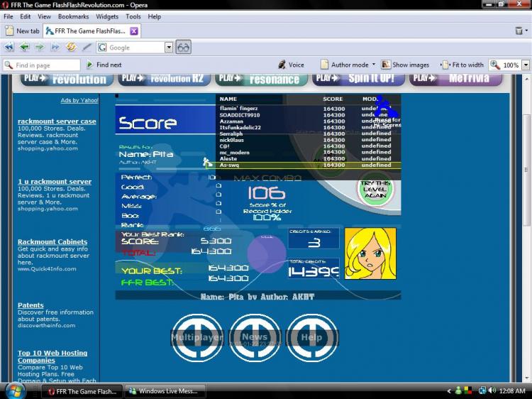This screenshot has width=532, height=399.
Task: Click the Multiplayer round button
Action: click(197, 338)
